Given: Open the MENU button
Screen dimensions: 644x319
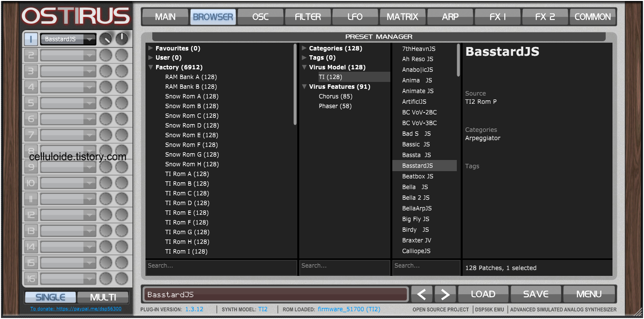Looking at the screenshot, I should tap(589, 294).
